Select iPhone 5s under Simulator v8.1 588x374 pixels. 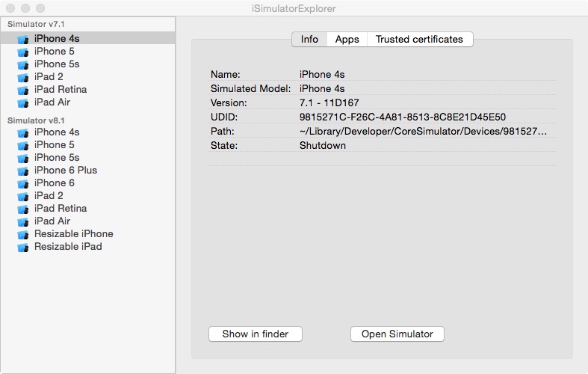(87, 157)
